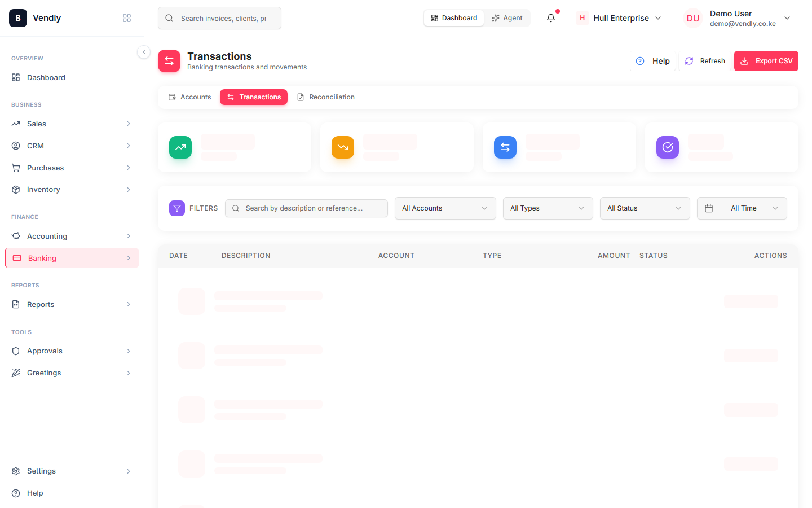Click the DESCRIPTION column header
The width and height of the screenshot is (812, 508).
(246, 256)
